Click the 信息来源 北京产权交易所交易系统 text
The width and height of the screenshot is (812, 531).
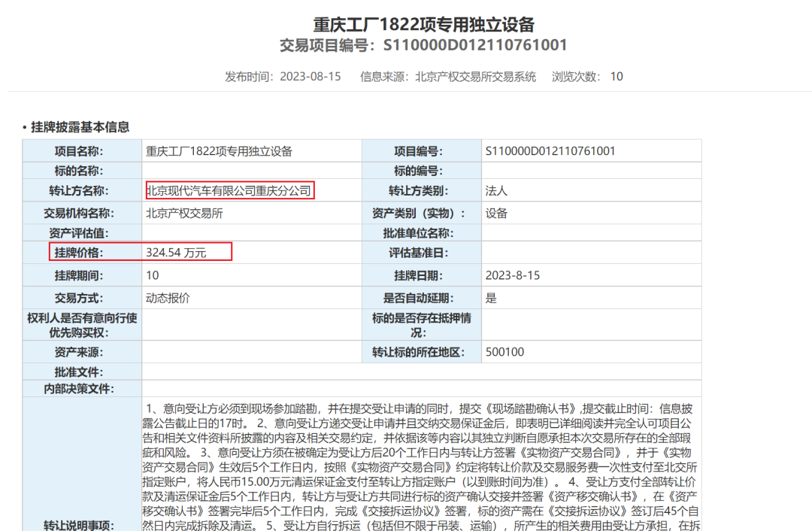(448, 77)
